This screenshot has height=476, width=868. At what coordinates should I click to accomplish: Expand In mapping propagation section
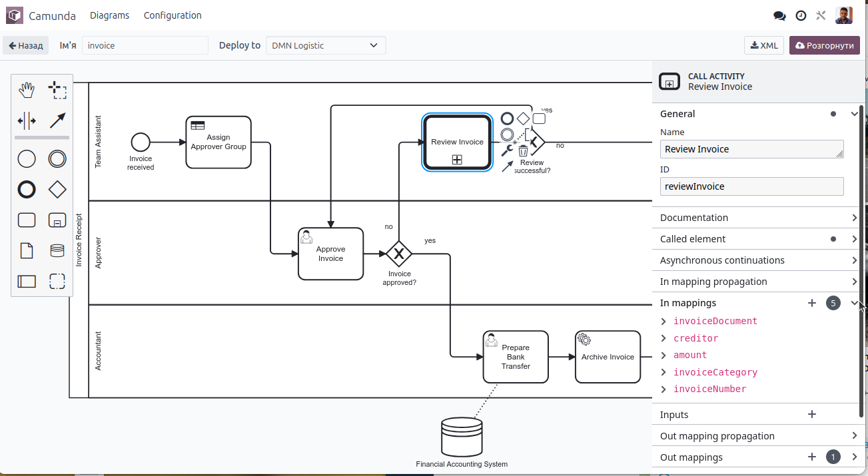[855, 282]
